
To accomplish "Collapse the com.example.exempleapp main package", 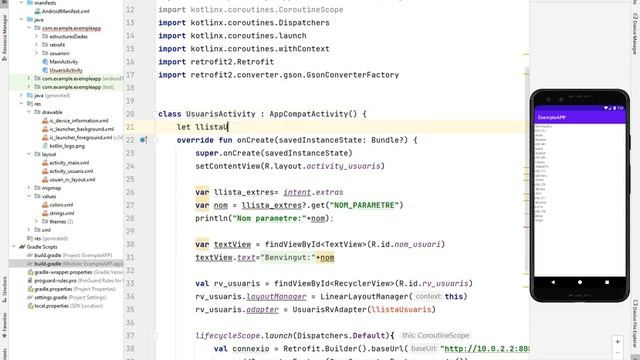I will (x=29, y=28).
